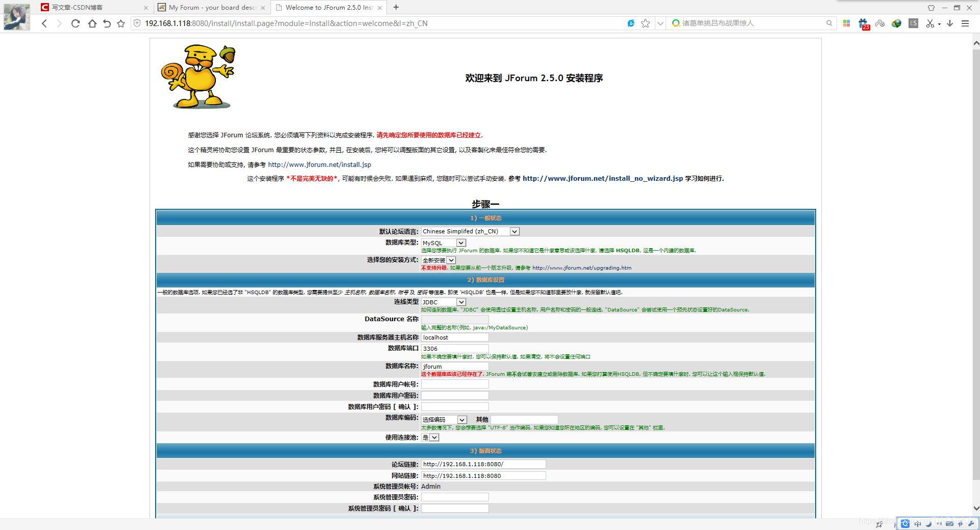
Task: Bookmark this page with address bar star
Action: click(x=646, y=23)
